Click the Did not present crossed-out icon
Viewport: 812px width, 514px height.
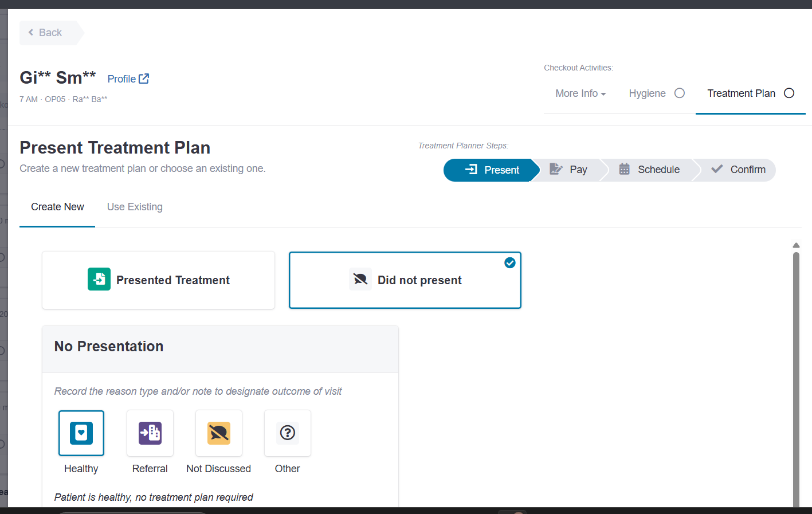[x=360, y=280]
